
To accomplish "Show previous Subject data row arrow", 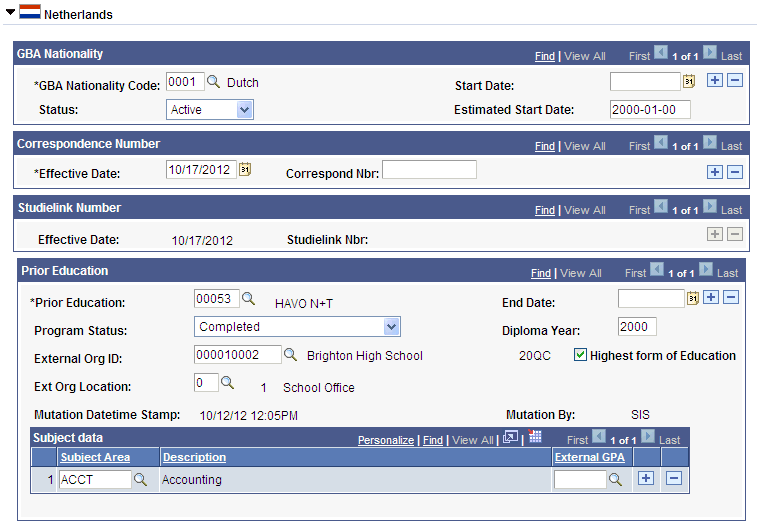I will 599,436.
